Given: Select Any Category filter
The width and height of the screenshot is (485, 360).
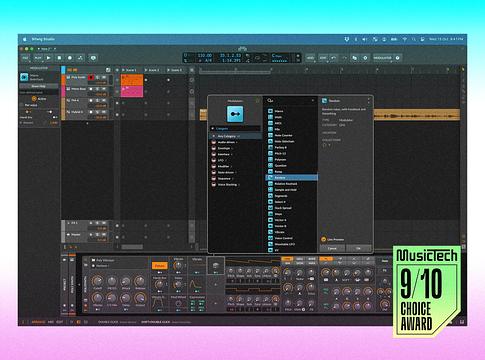Looking at the screenshot, I should coord(235,136).
